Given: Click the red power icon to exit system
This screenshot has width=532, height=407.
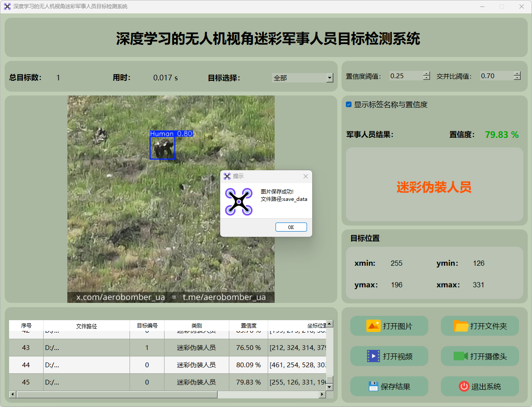Looking at the screenshot, I should (464, 386).
